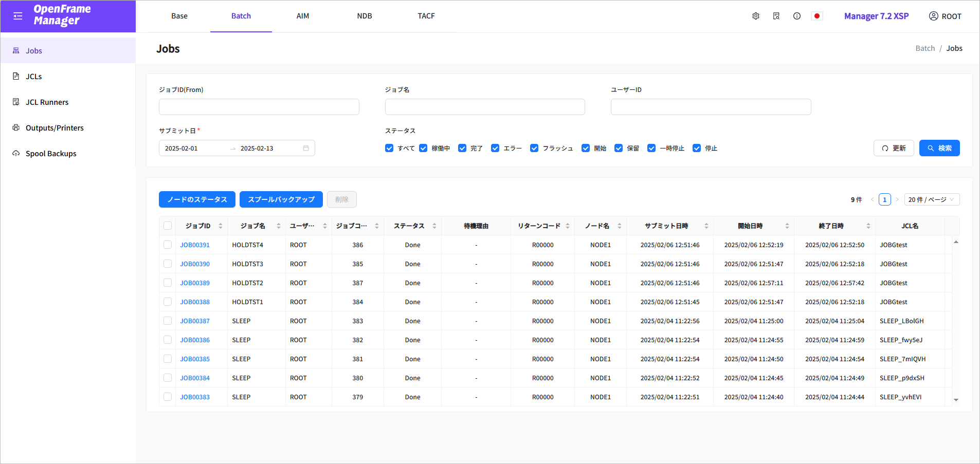This screenshot has height=464, width=980.
Task: Uncheck the エラー status checkbox
Action: [495, 148]
